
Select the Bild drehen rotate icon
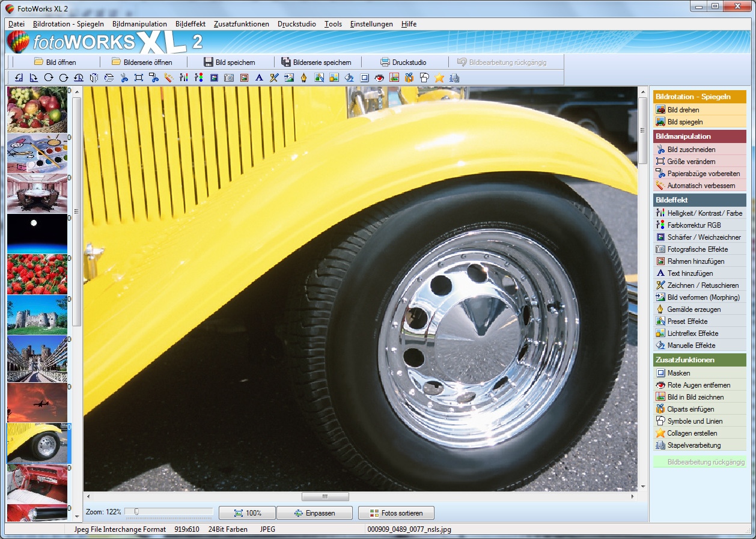(x=659, y=109)
